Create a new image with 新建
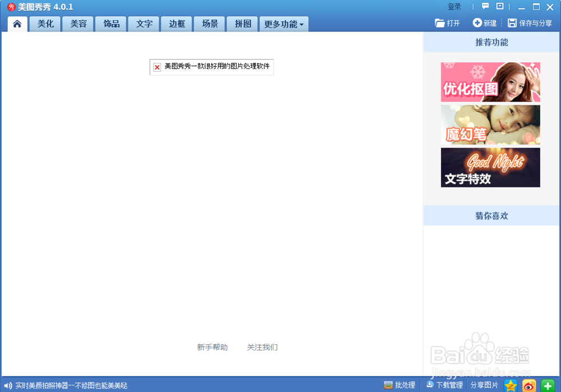Viewport: 561px width, 392px height. 485,23
